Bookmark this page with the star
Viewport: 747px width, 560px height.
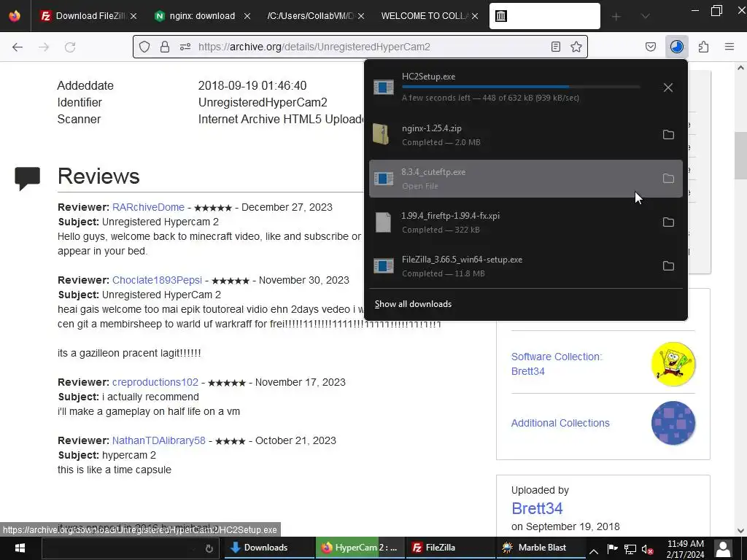point(576,47)
